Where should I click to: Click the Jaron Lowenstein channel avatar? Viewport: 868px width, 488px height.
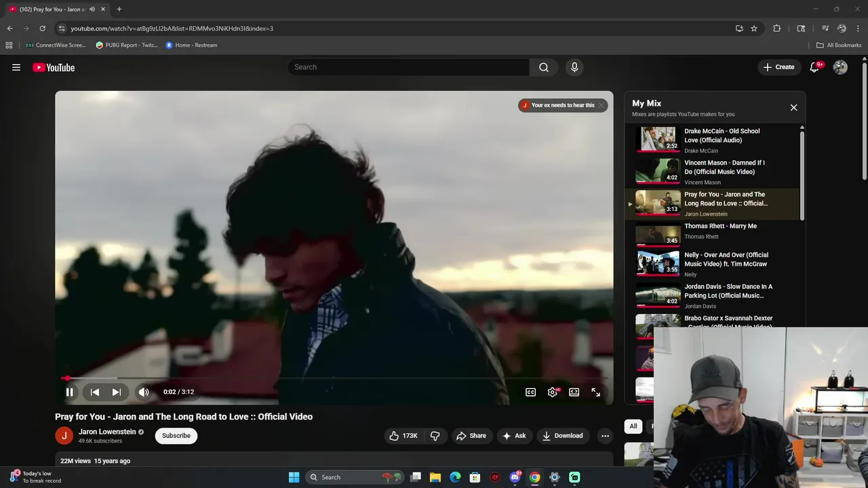pos(64,436)
